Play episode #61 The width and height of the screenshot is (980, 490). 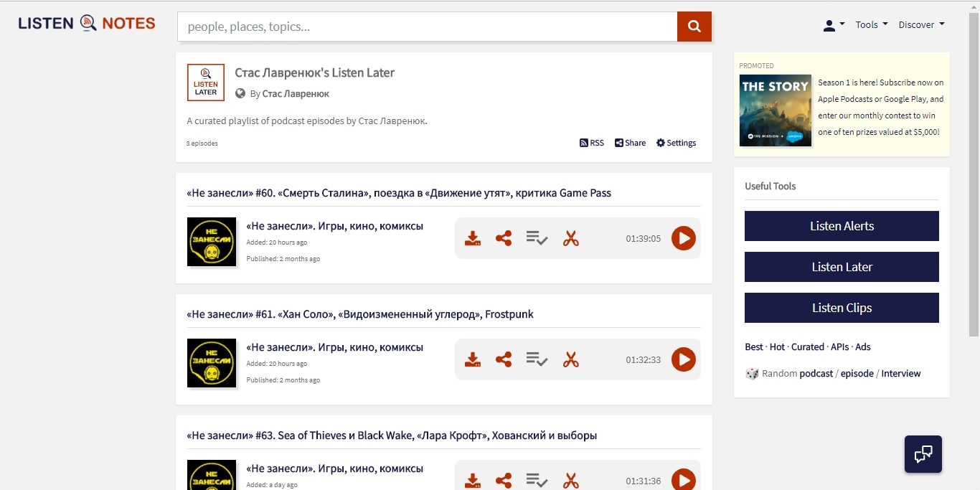[684, 359]
